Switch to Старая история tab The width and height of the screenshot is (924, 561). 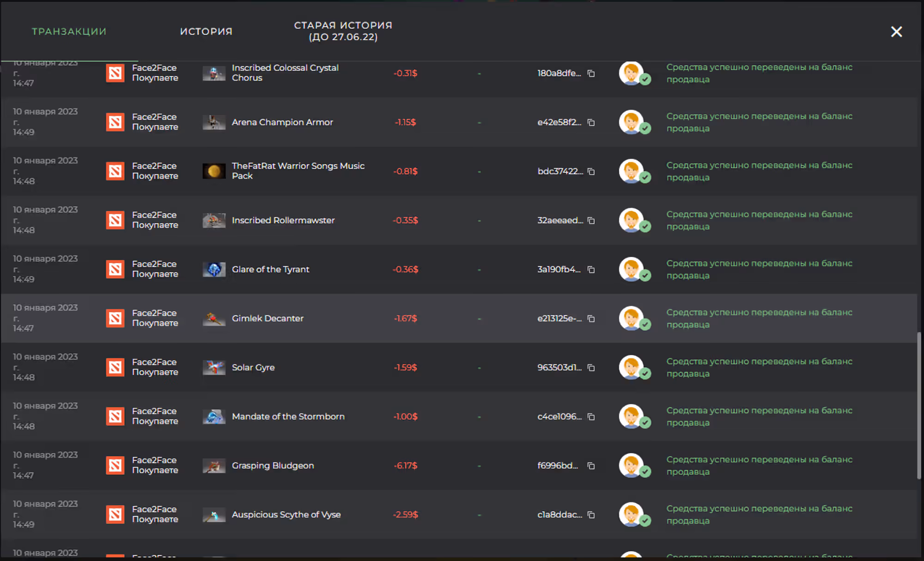[343, 31]
